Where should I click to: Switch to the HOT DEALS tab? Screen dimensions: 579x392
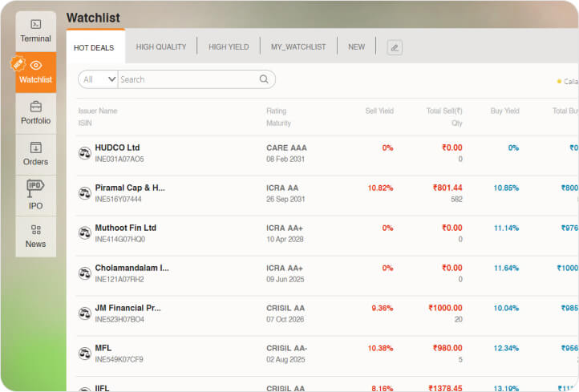pos(94,47)
